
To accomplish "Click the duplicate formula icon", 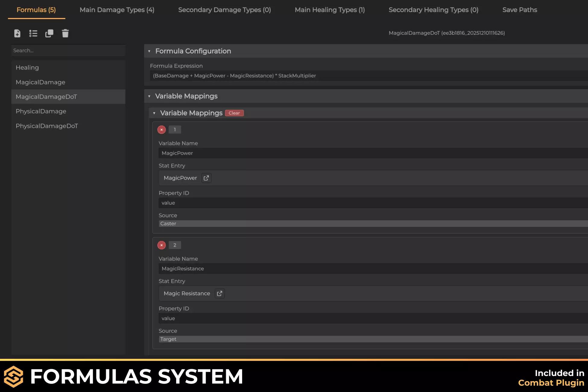I will pyautogui.click(x=49, y=33).
